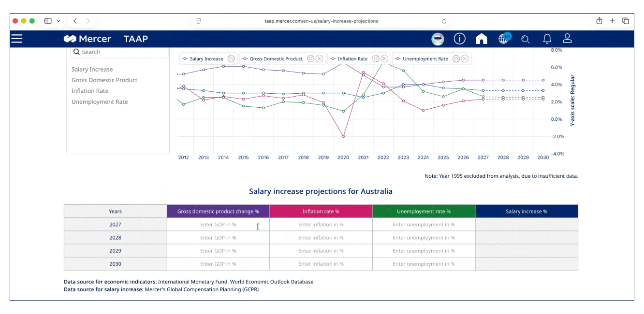Click the Gross domestic product change % header

[x=218, y=211]
